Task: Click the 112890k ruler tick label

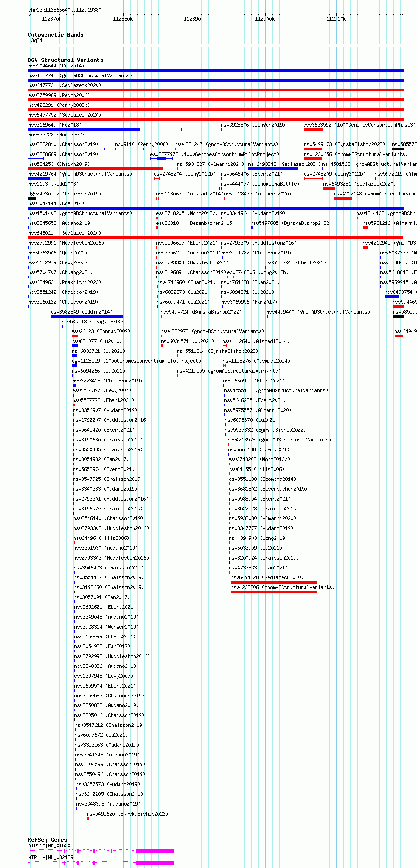Action: pyautogui.click(x=194, y=19)
